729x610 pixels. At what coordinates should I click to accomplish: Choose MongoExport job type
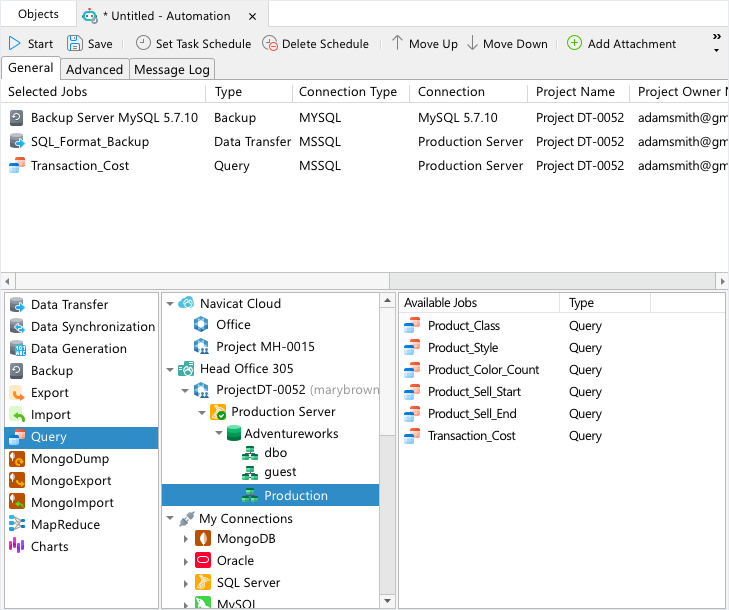(x=81, y=481)
